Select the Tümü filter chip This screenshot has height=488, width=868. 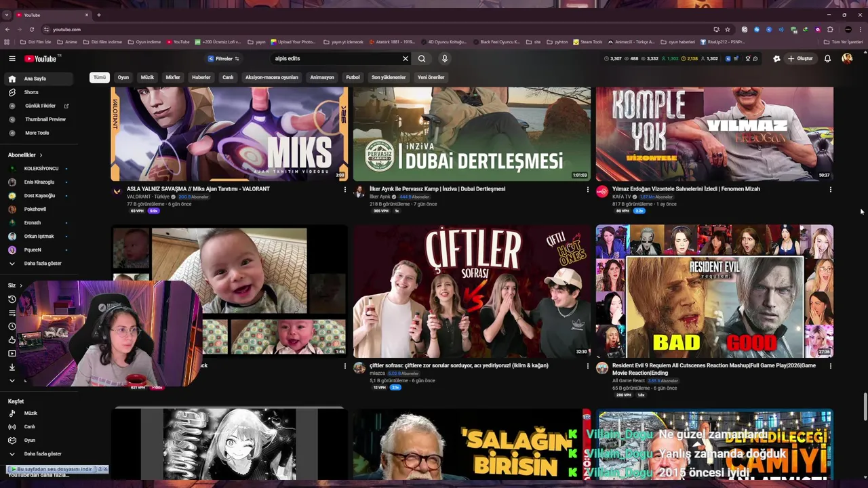point(100,77)
